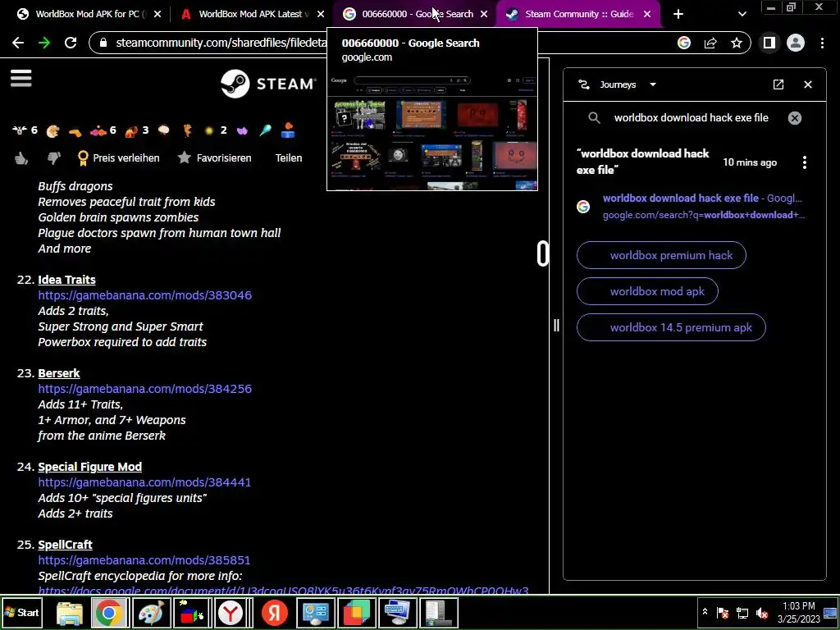The width and height of the screenshot is (840, 630).
Task: Click Favorisieren star button
Action: click(x=214, y=158)
